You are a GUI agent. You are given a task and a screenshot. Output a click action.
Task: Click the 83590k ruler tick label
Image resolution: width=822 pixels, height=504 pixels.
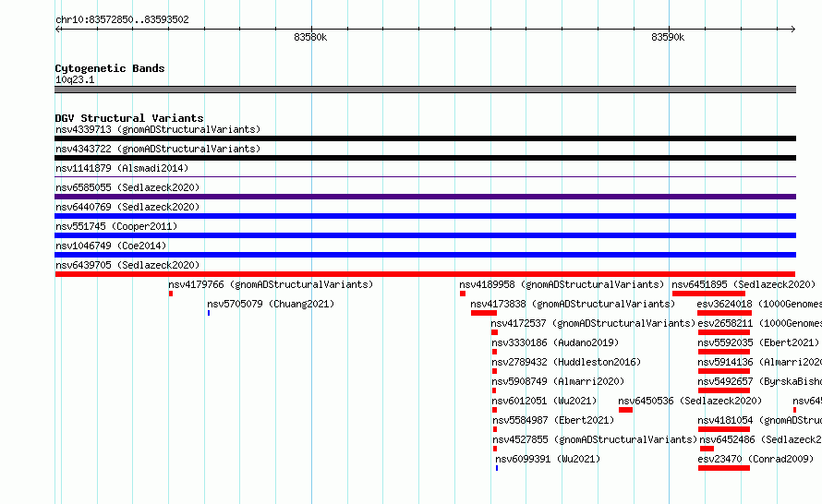[668, 37]
